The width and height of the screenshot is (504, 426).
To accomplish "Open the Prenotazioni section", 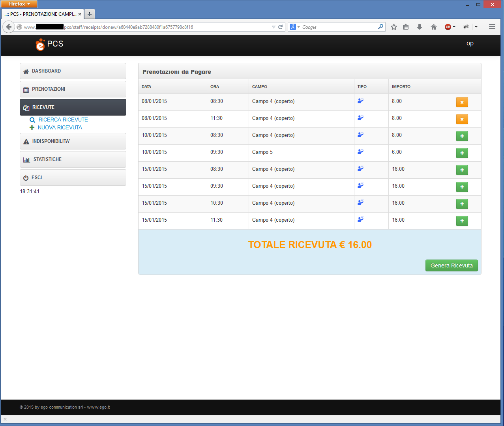I will pyautogui.click(x=73, y=89).
